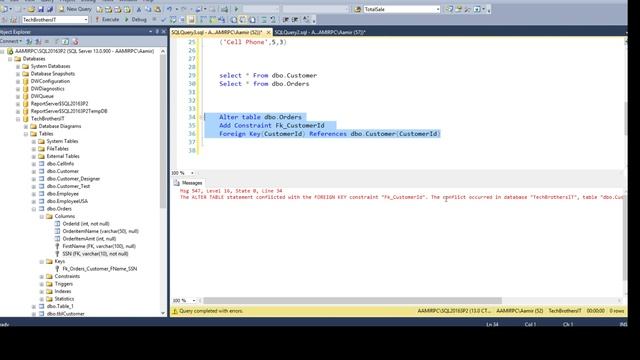
Task: Click the Comment out selected lines icon
Action: click(264, 20)
